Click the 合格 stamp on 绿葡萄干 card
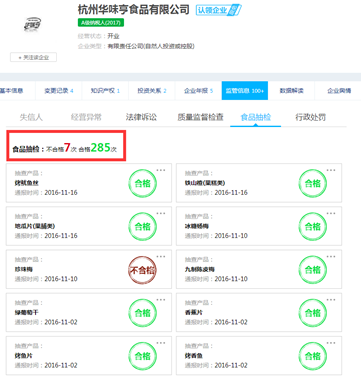The image size is (361, 381). (142, 313)
